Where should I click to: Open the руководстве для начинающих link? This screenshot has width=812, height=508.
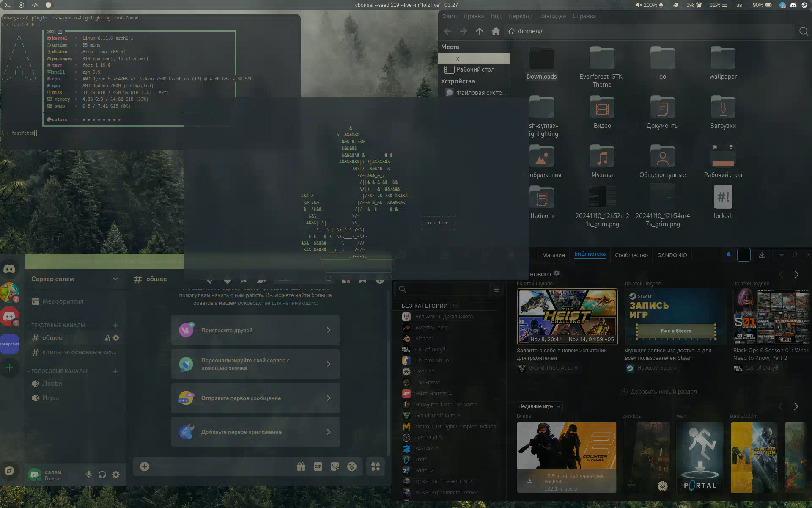click(x=277, y=303)
